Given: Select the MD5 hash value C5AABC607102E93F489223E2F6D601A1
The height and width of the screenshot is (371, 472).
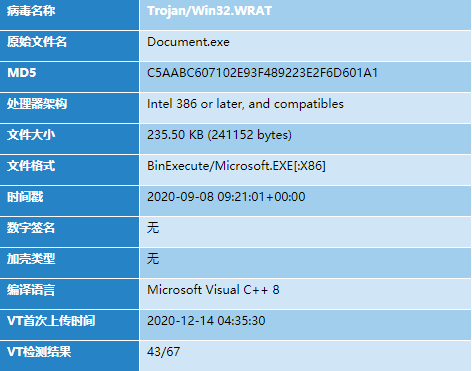Looking at the screenshot, I should tap(262, 73).
